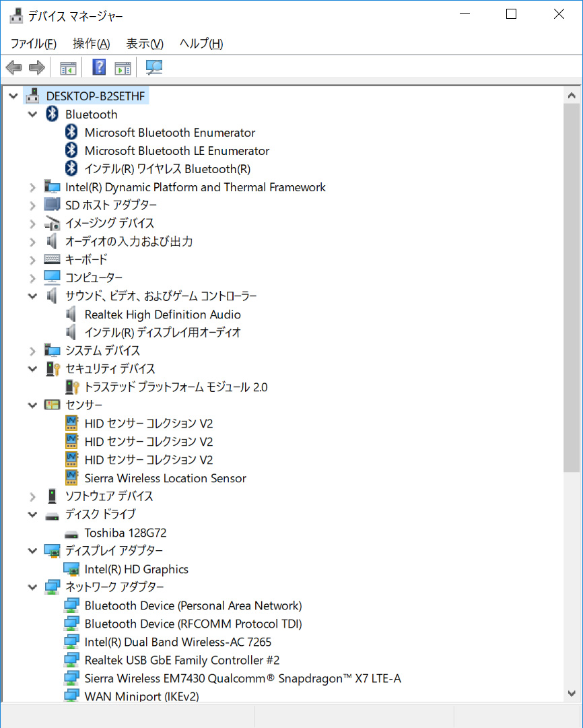Click the forward navigation arrow in toolbar
Viewport: 583px width, 728px height.
[x=36, y=67]
